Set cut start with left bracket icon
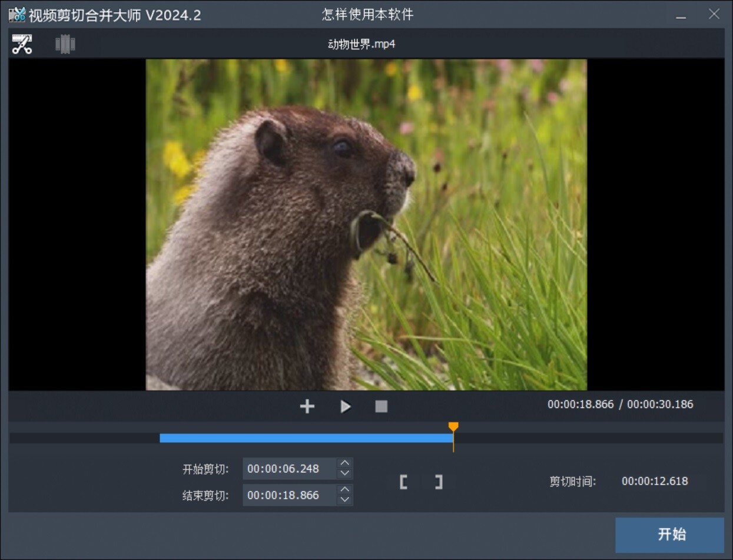733x560 pixels. pos(404,482)
